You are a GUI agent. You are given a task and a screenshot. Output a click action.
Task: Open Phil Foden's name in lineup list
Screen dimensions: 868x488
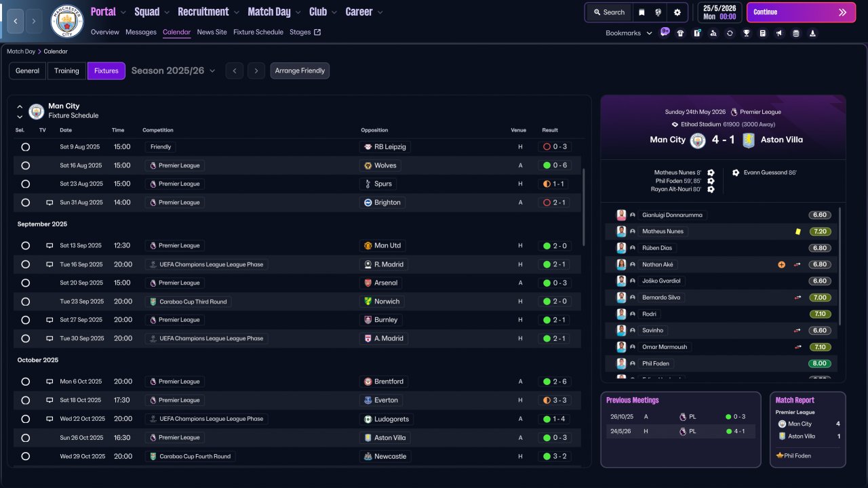656,363
